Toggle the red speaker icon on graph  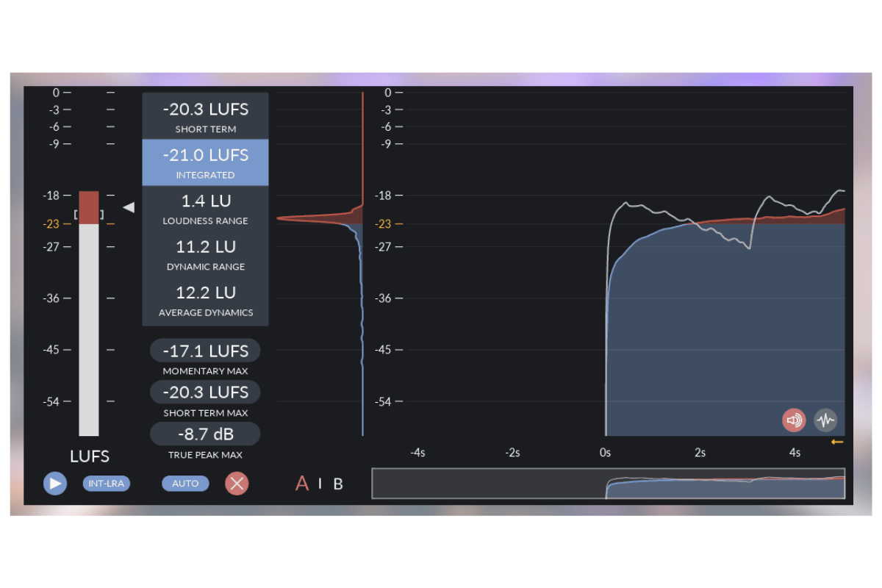pyautogui.click(x=794, y=420)
